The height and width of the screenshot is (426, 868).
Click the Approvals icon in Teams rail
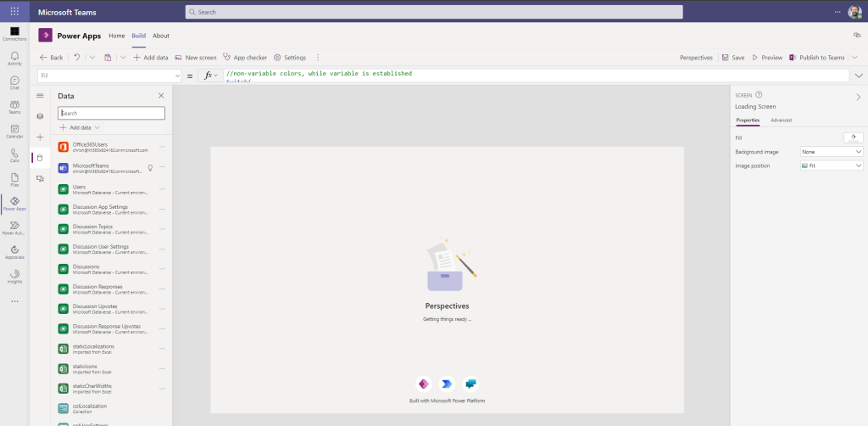coord(14,251)
